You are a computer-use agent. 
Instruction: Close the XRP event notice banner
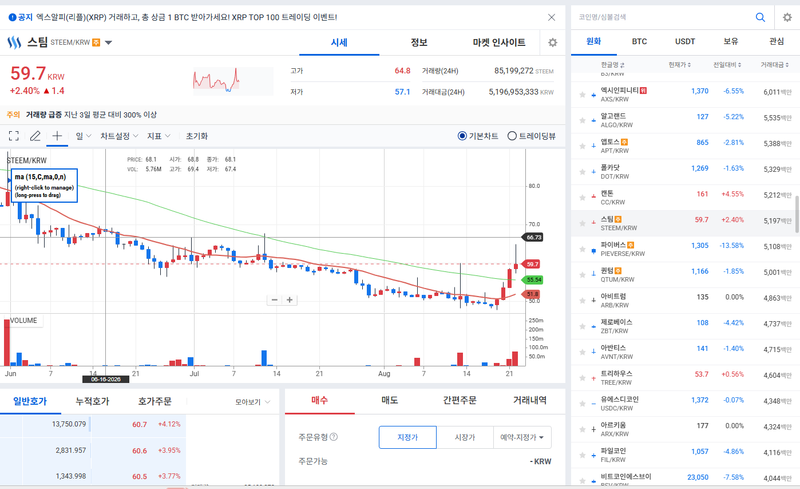(552, 17)
